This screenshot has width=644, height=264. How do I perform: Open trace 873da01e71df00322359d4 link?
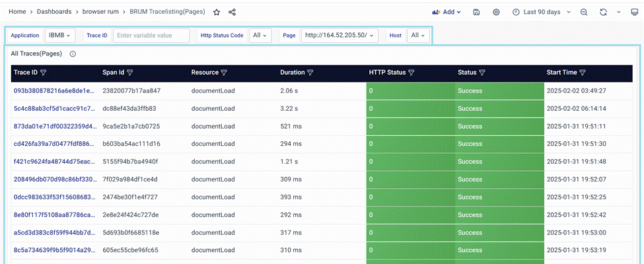(x=55, y=126)
